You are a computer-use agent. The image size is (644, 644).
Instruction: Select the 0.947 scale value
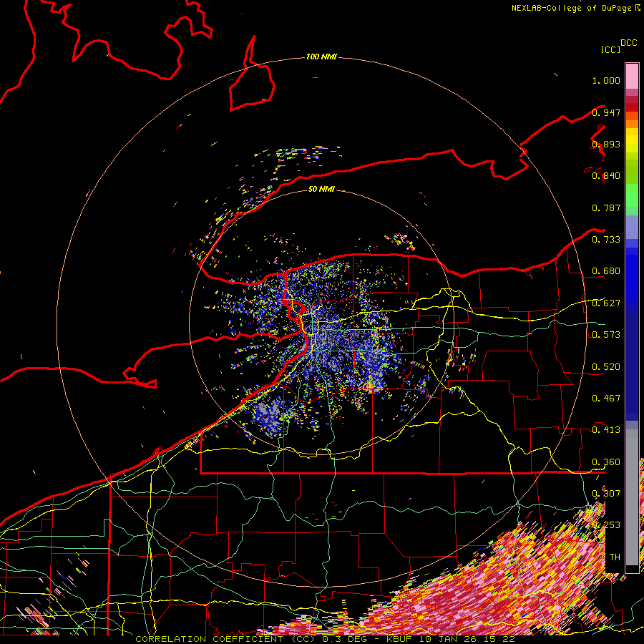606,112
